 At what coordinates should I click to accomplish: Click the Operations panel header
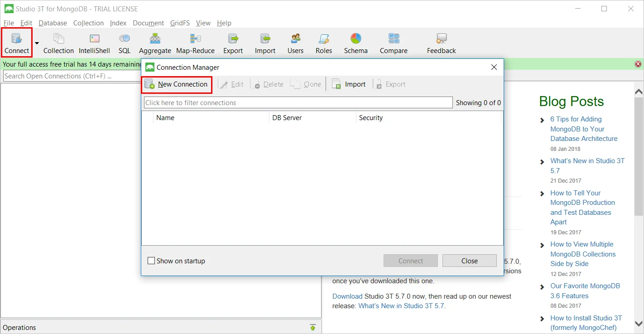(161, 327)
